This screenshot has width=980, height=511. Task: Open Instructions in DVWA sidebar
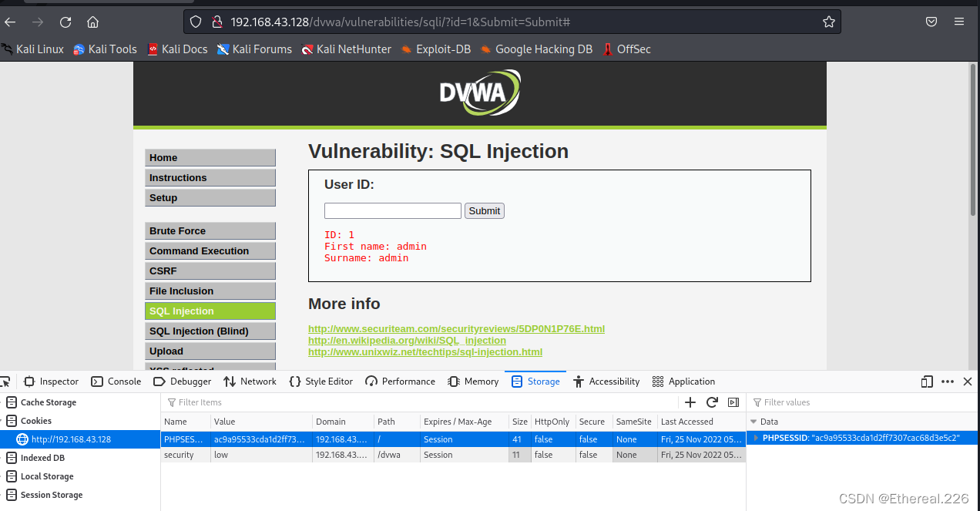pyautogui.click(x=210, y=177)
